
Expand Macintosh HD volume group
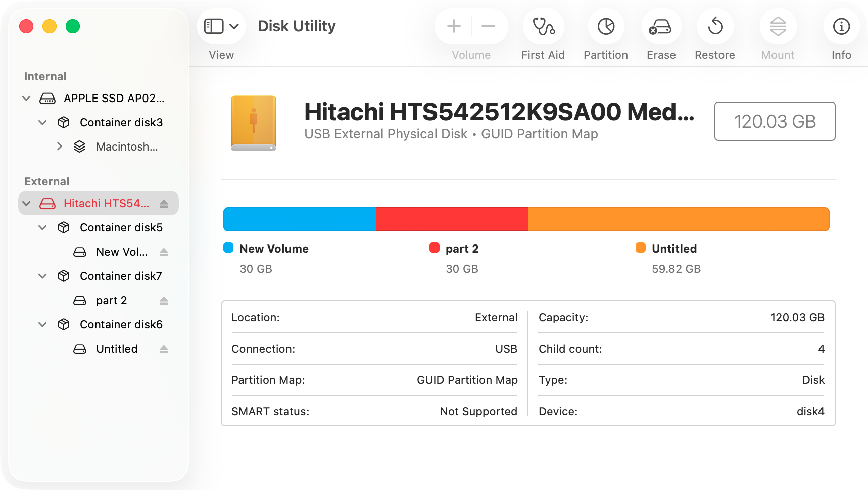(x=60, y=146)
